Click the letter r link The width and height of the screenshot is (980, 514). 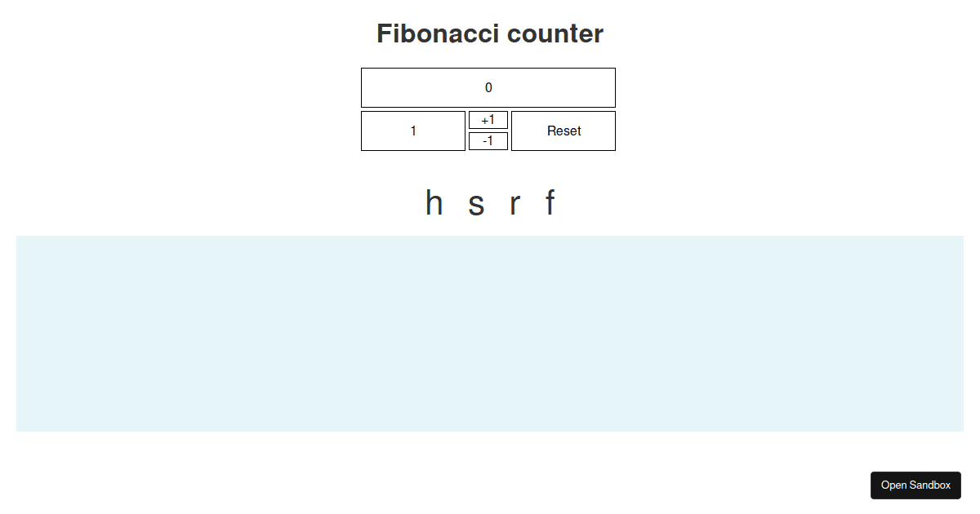[x=514, y=203]
